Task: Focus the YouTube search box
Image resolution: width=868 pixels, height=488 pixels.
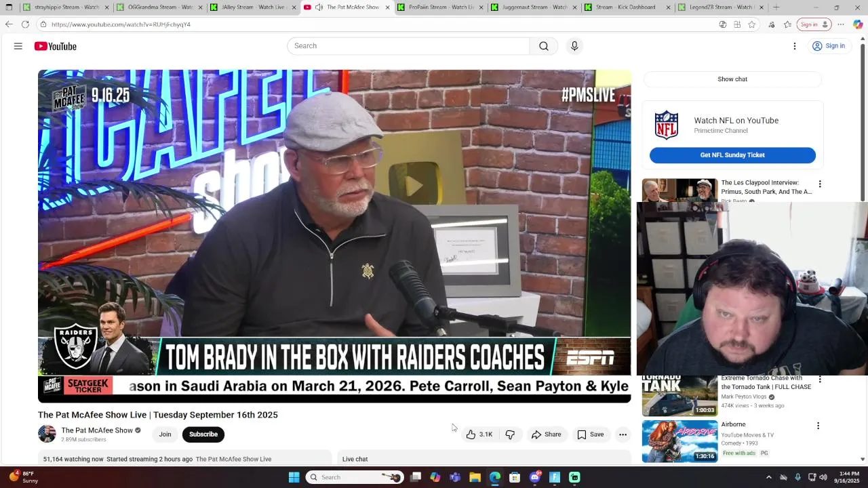Action: click(x=408, y=46)
